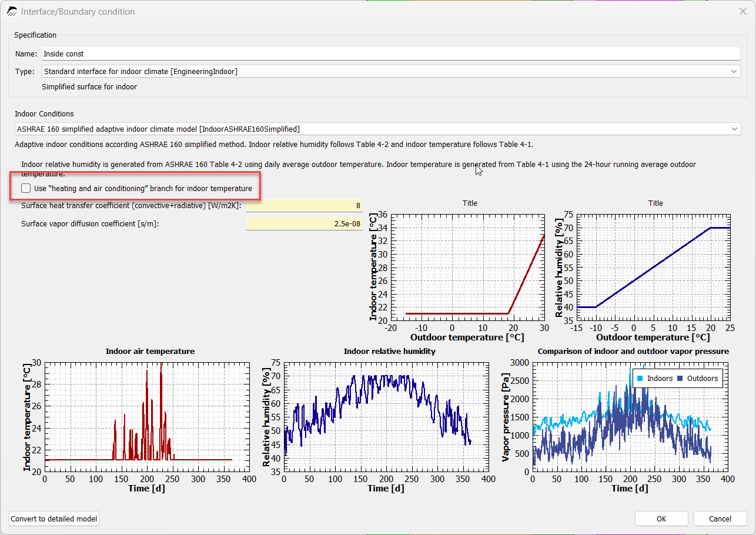Viewport: 756px width, 535px height.
Task: Click the application logo in the title bar
Action: pos(12,11)
